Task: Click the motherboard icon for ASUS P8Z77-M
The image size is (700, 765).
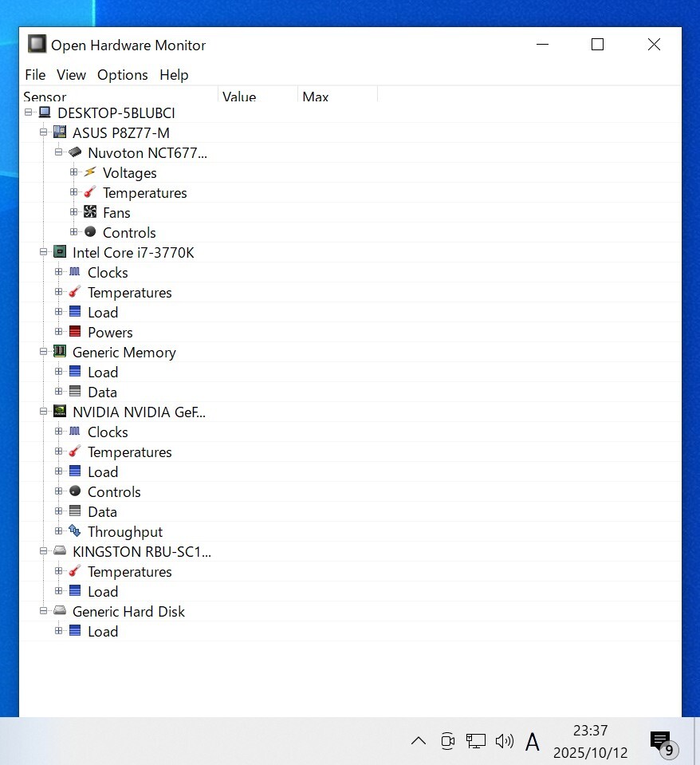Action: click(60, 132)
